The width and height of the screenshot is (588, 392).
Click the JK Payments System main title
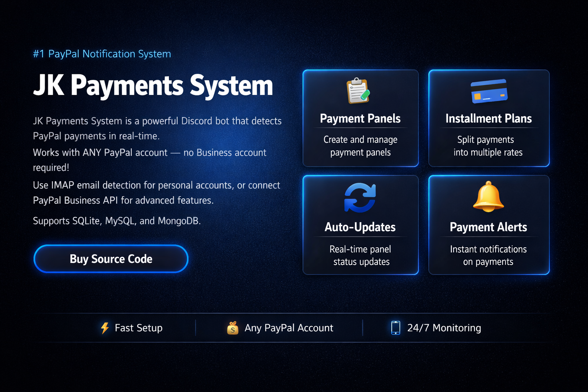(153, 85)
